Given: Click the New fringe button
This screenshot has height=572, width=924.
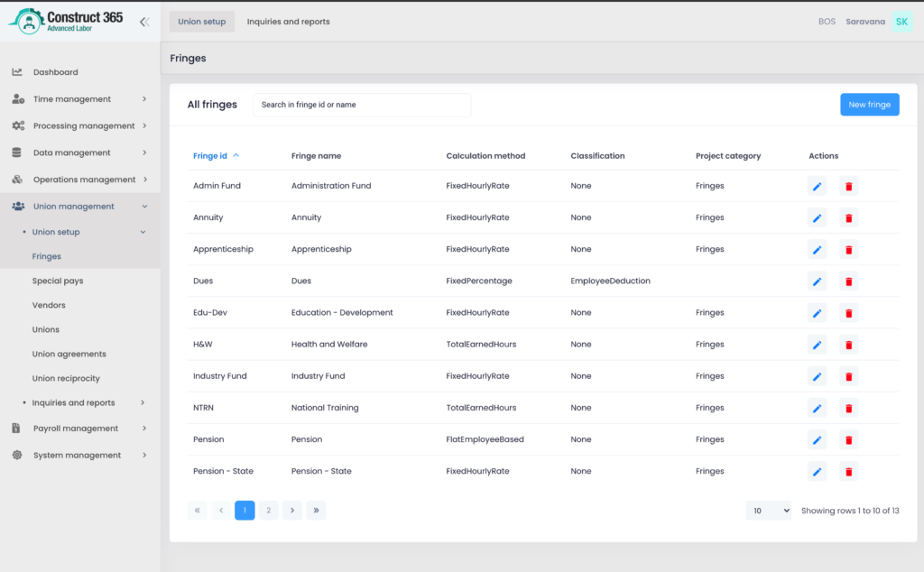Looking at the screenshot, I should pyautogui.click(x=869, y=105).
